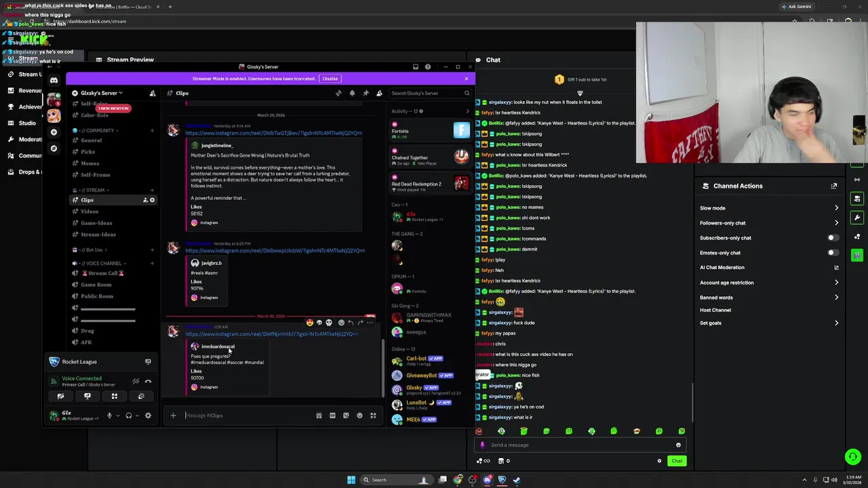Screen dimensions: 868x488
Task: Expand Activity panel arrow
Action: click(467, 111)
